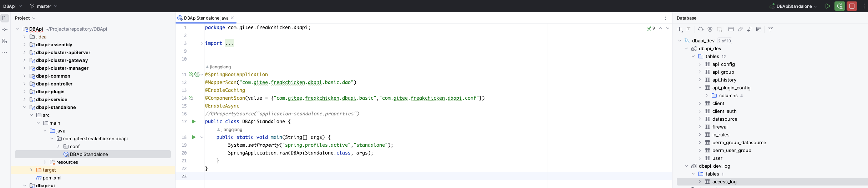
Task: Toggle the Project tool window folder icon
Action: tap(5, 18)
